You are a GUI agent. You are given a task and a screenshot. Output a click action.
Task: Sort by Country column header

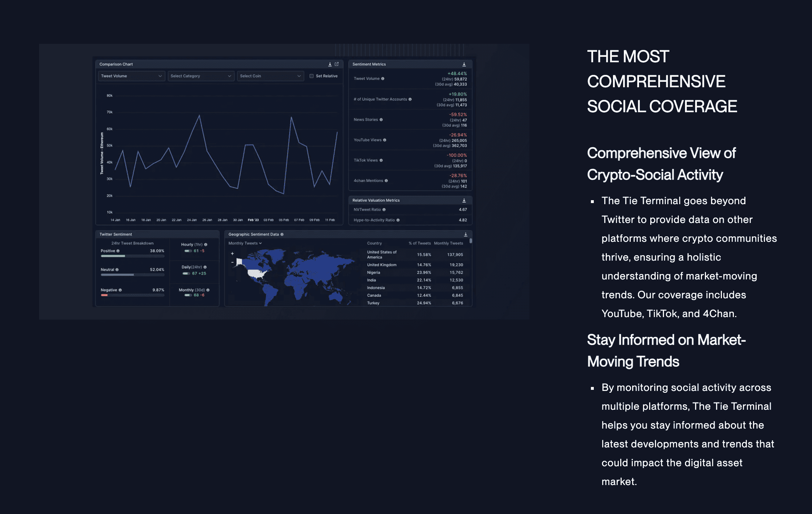374,243
